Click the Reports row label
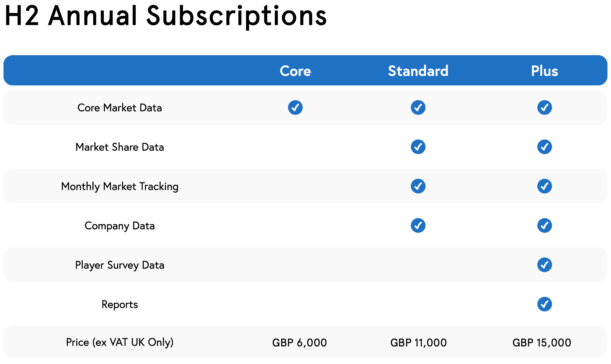Viewport: 611px width, 364px height. pyautogui.click(x=120, y=305)
